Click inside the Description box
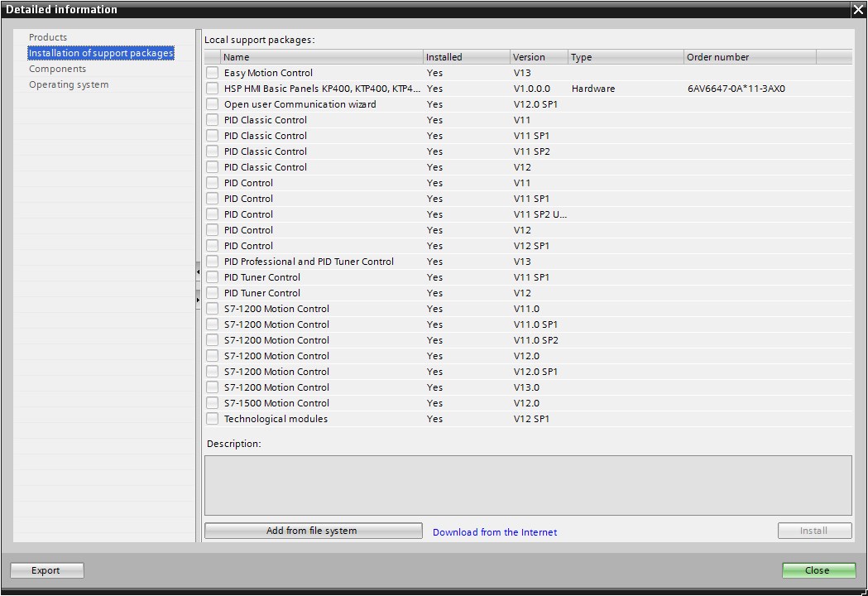This screenshot has width=868, height=596. [528, 486]
